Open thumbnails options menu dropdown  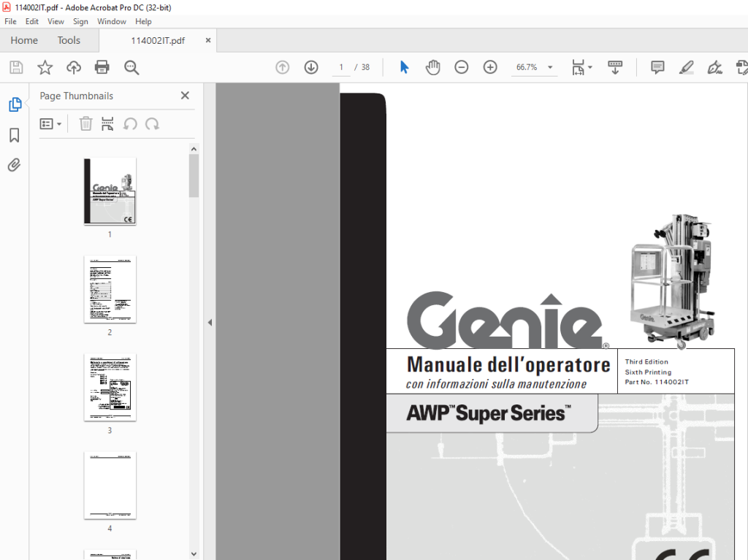(x=50, y=124)
